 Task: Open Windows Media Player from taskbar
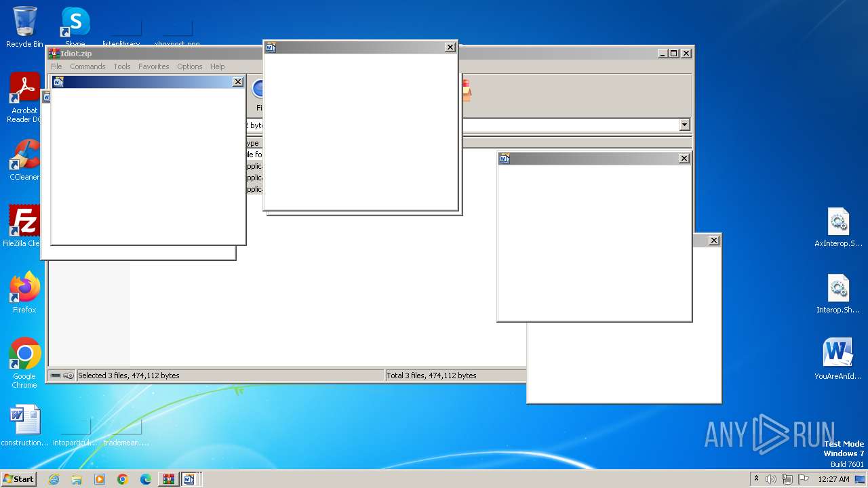tap(100, 479)
